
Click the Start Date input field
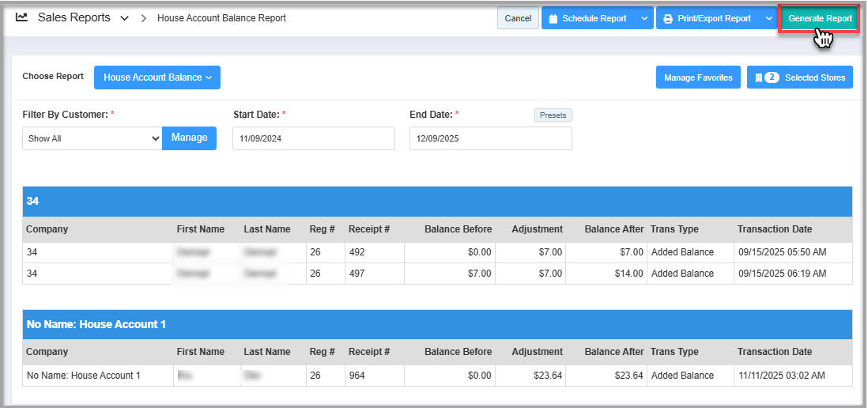tap(314, 138)
